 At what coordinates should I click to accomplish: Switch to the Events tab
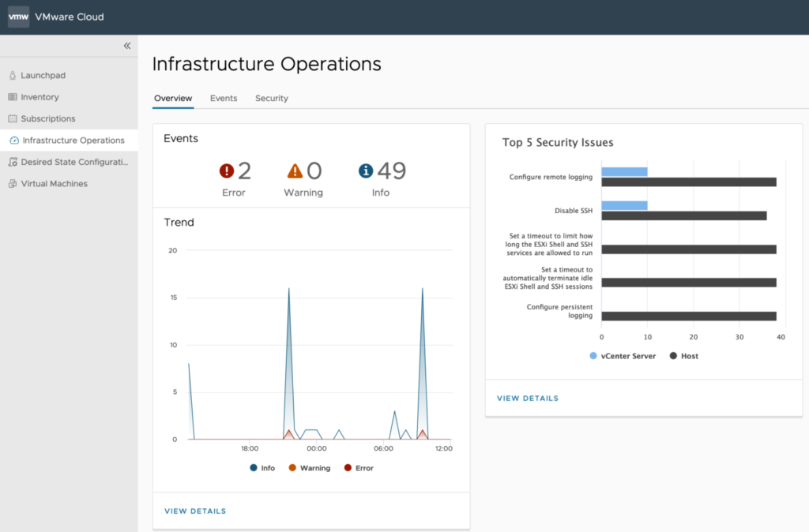[x=224, y=99]
